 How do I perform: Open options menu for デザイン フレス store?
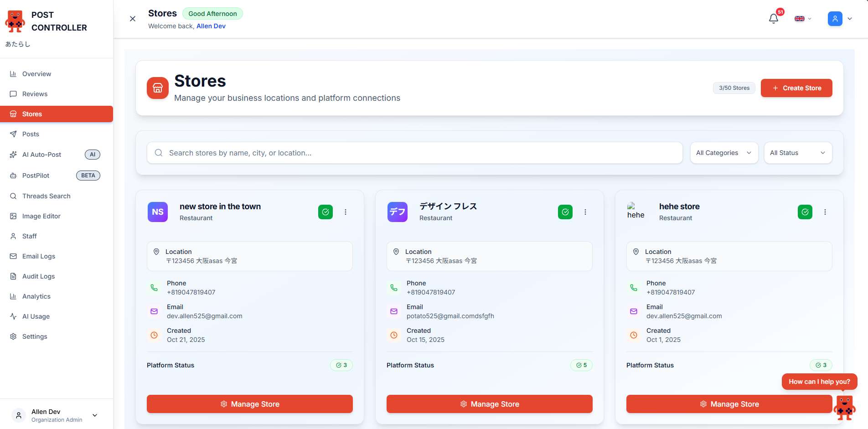(x=585, y=212)
